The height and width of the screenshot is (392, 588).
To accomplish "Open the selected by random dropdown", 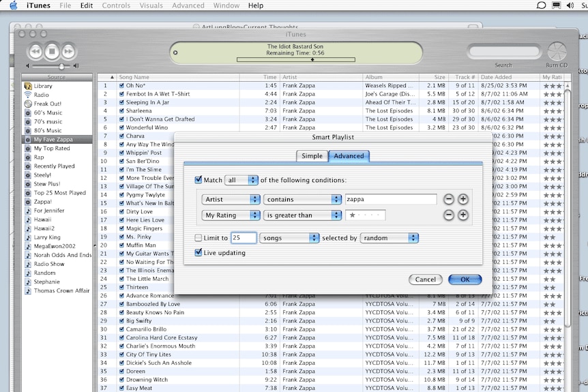I will coord(389,238).
